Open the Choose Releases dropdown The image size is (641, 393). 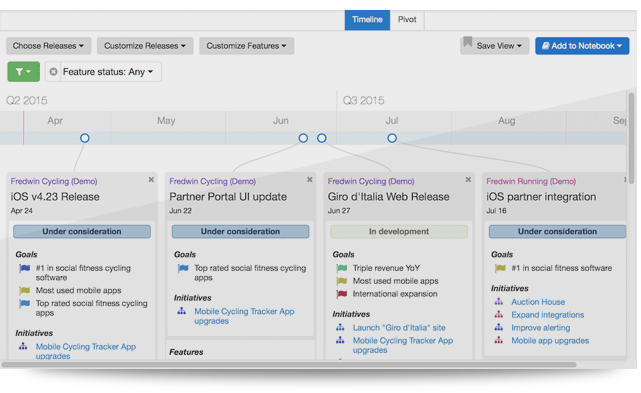48,46
